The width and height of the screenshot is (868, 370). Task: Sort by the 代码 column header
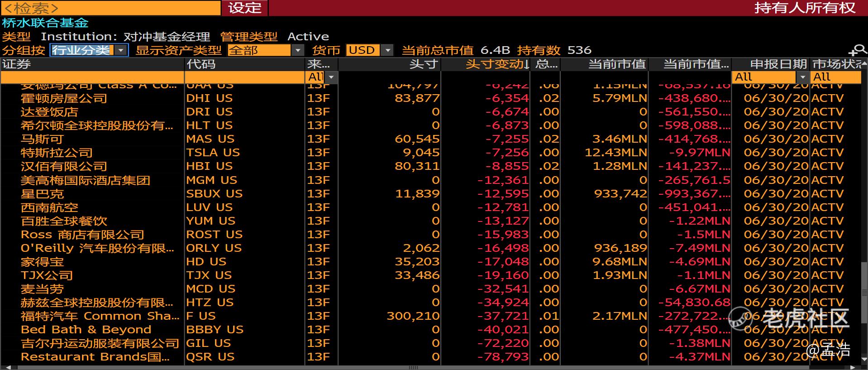point(245,64)
